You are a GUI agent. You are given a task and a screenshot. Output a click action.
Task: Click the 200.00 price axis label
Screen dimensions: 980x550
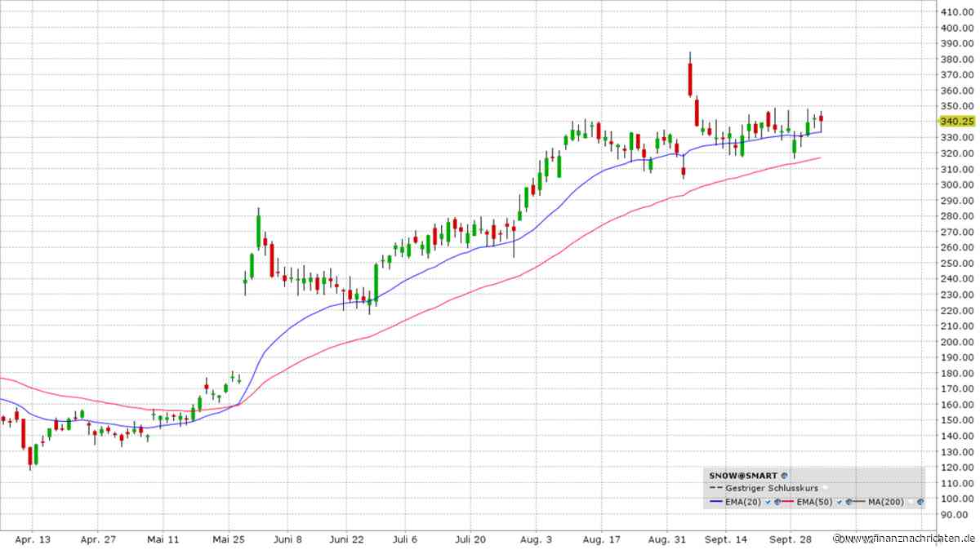click(x=957, y=341)
